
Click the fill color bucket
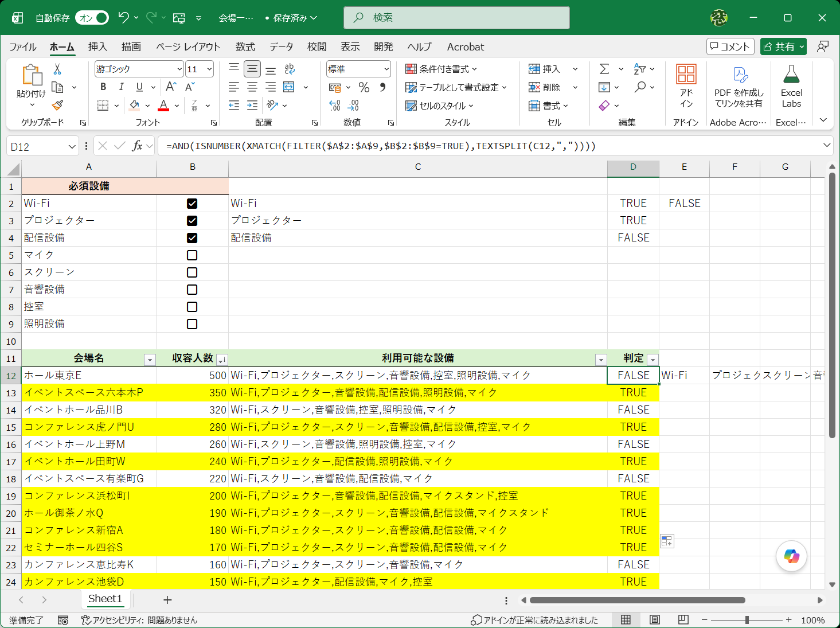135,106
